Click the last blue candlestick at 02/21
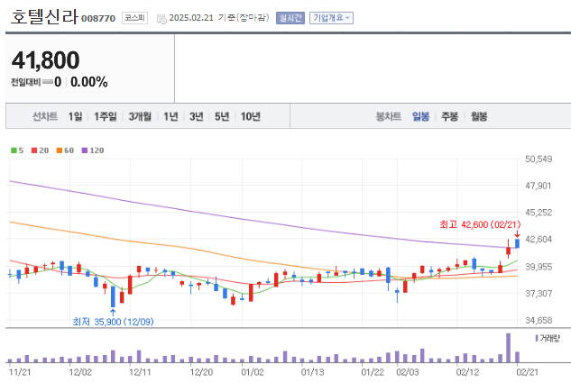The image size is (571, 392). [517, 243]
